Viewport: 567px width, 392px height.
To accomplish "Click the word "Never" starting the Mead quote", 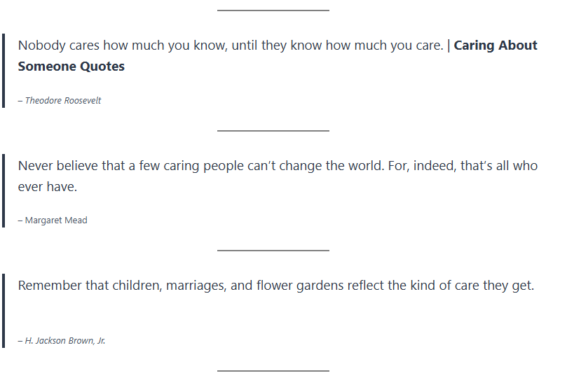I will (x=35, y=166).
